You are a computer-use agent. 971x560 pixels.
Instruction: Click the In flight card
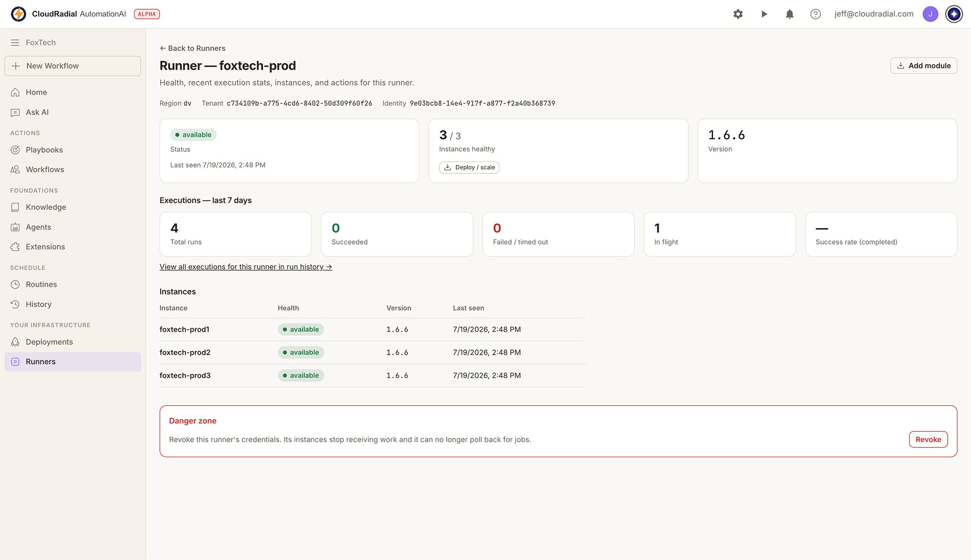(x=720, y=234)
